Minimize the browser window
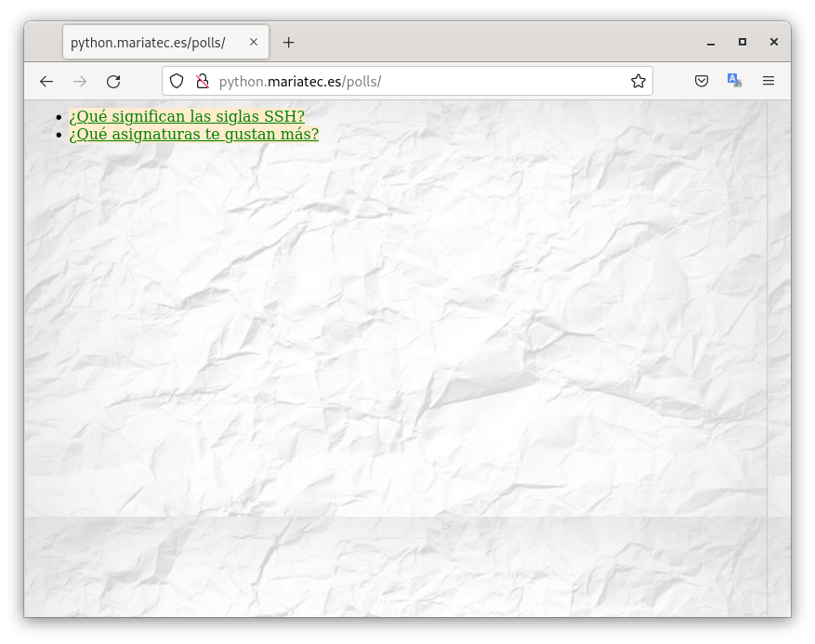Screen dimensions: 815x644 (711, 43)
